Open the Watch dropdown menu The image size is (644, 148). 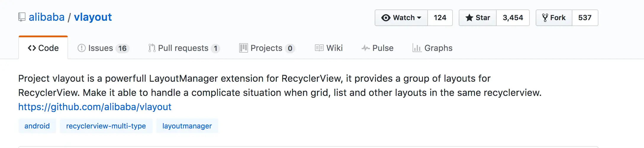click(401, 18)
